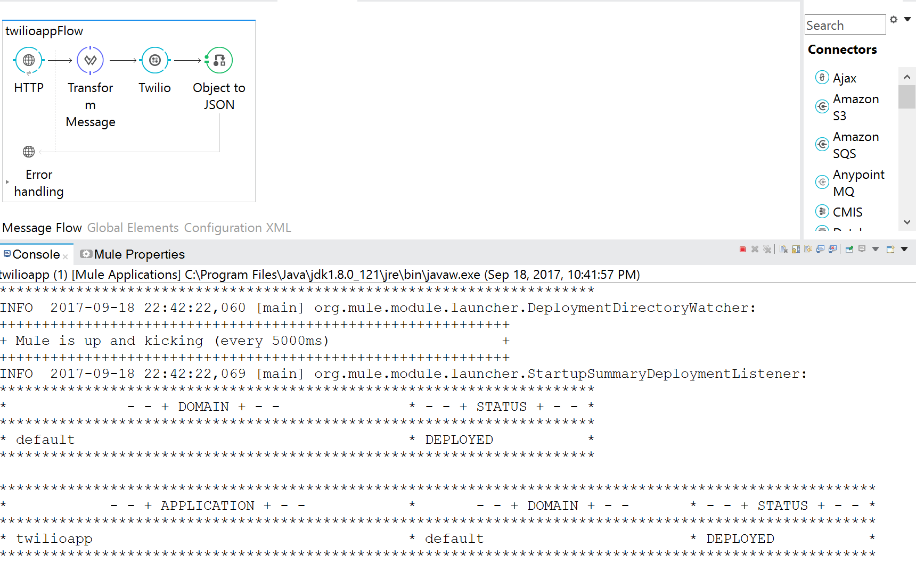Click the DeploymentDirectoryWatcher log line

[378, 308]
